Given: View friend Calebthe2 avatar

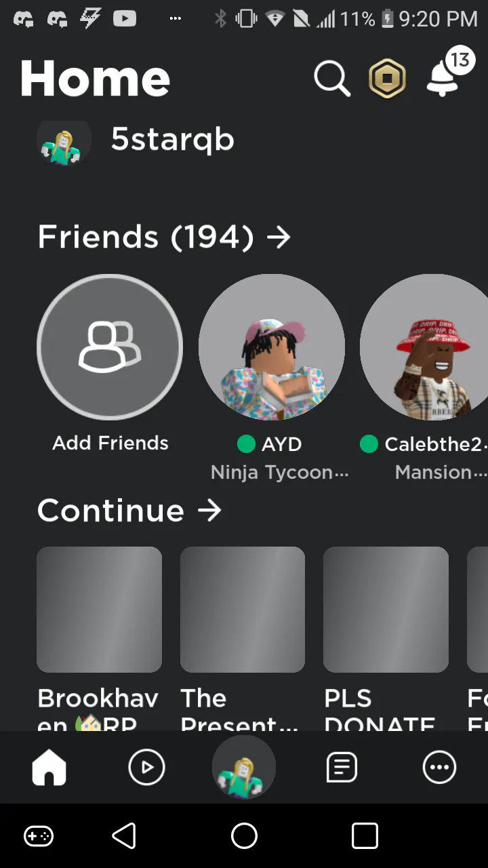Looking at the screenshot, I should [x=424, y=347].
